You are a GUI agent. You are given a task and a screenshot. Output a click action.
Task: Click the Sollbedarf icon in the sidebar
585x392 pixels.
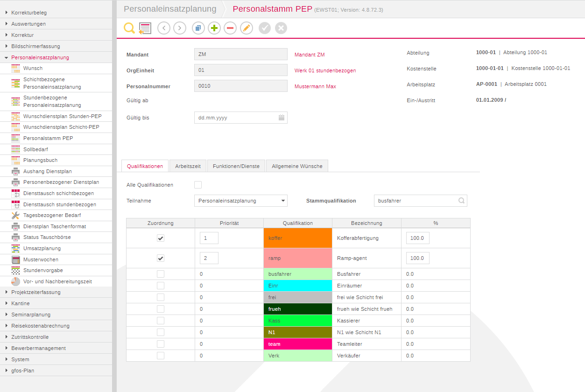15,149
